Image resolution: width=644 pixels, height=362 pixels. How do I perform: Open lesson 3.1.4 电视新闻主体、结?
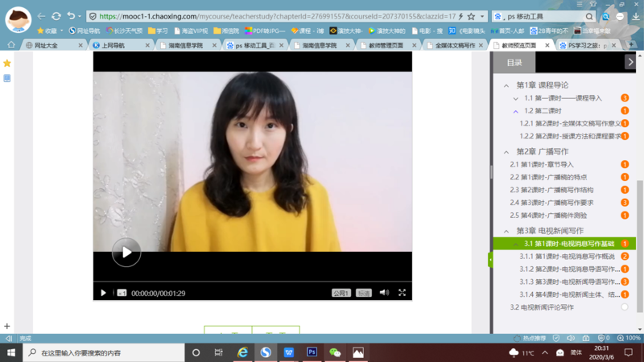pyautogui.click(x=570, y=294)
